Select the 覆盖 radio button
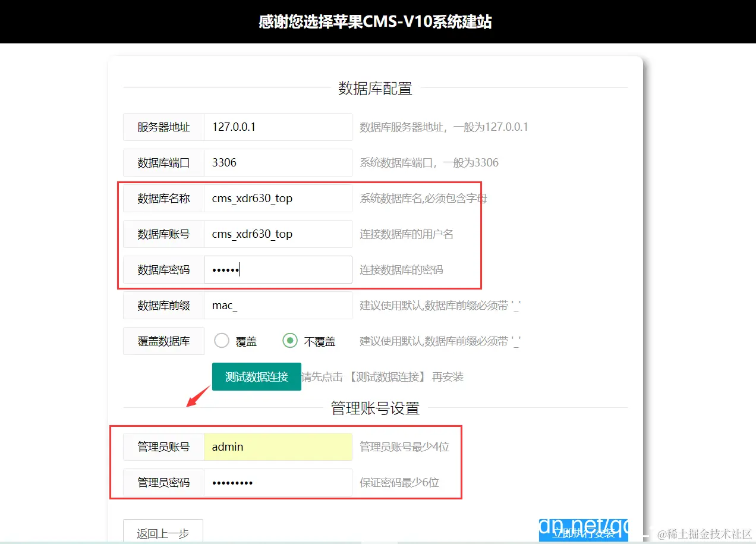756x544 pixels. click(222, 341)
